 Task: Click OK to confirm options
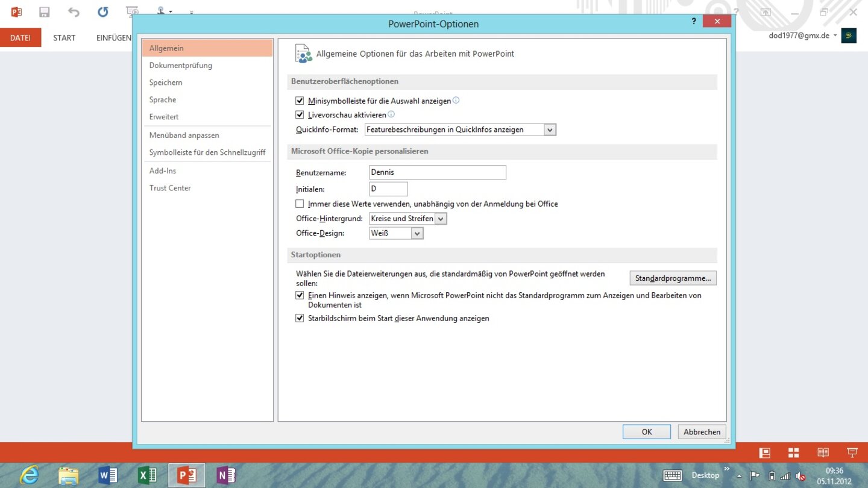pos(647,432)
